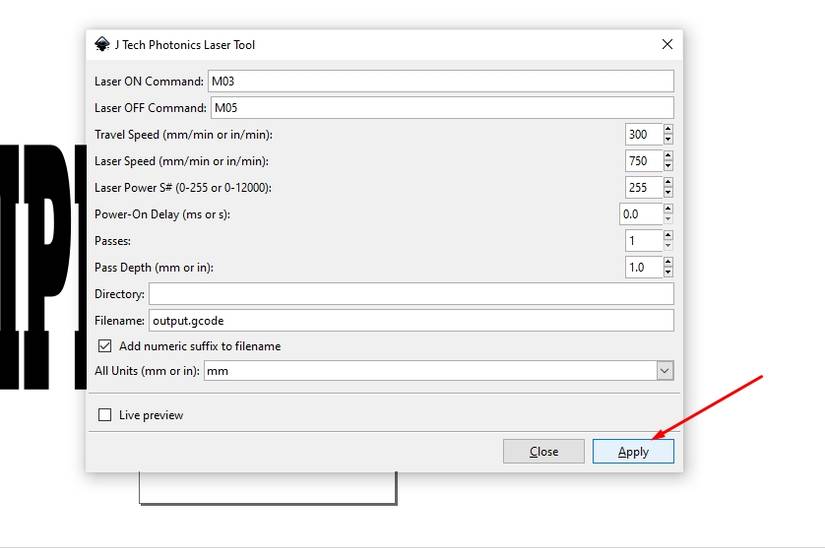Edit the Laser OFF Command field
The width and height of the screenshot is (825, 548).
pyautogui.click(x=442, y=107)
